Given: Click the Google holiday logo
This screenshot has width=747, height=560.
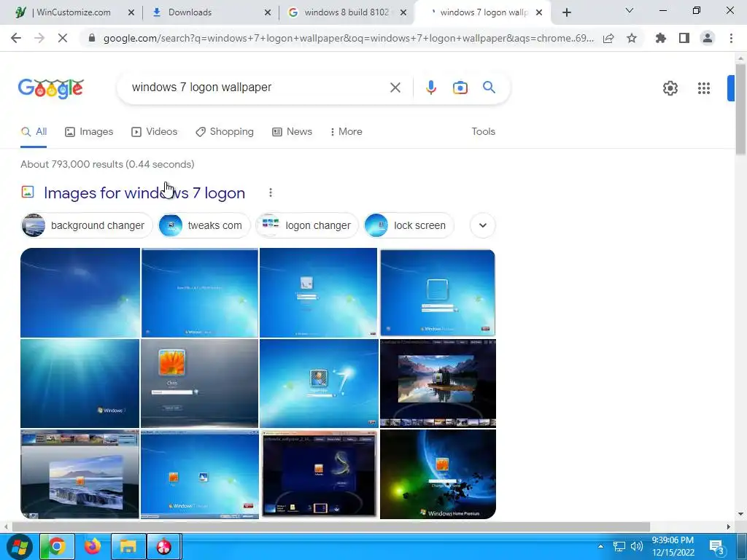Looking at the screenshot, I should click(51, 88).
